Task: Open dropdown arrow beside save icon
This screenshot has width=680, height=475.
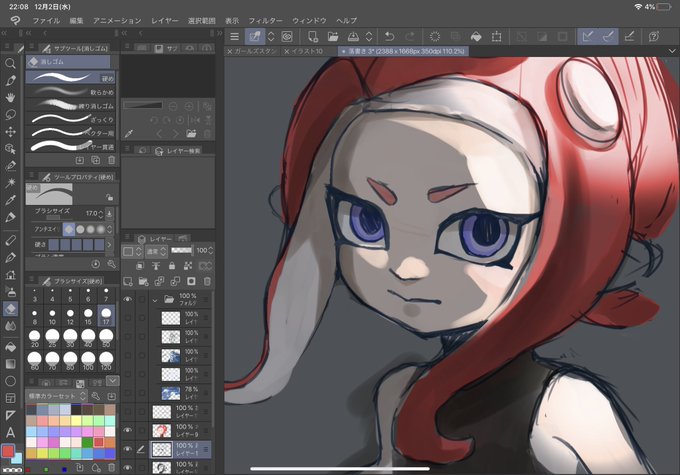Action: click(369, 36)
